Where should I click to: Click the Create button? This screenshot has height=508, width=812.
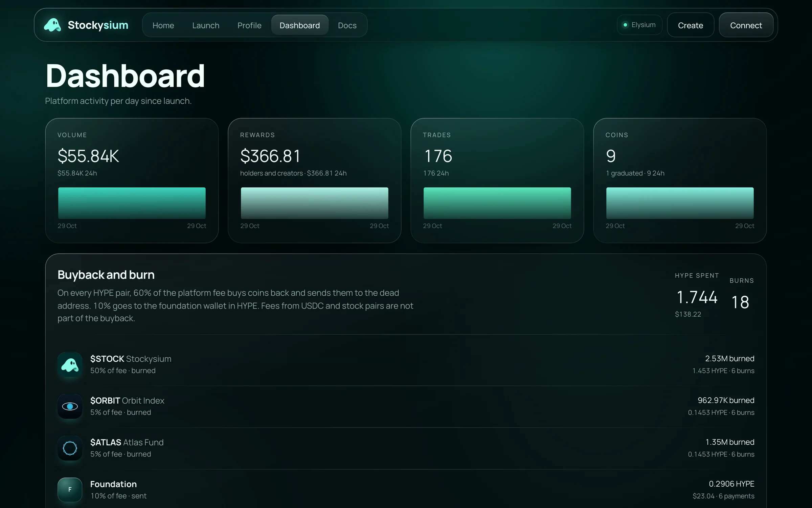(691, 25)
